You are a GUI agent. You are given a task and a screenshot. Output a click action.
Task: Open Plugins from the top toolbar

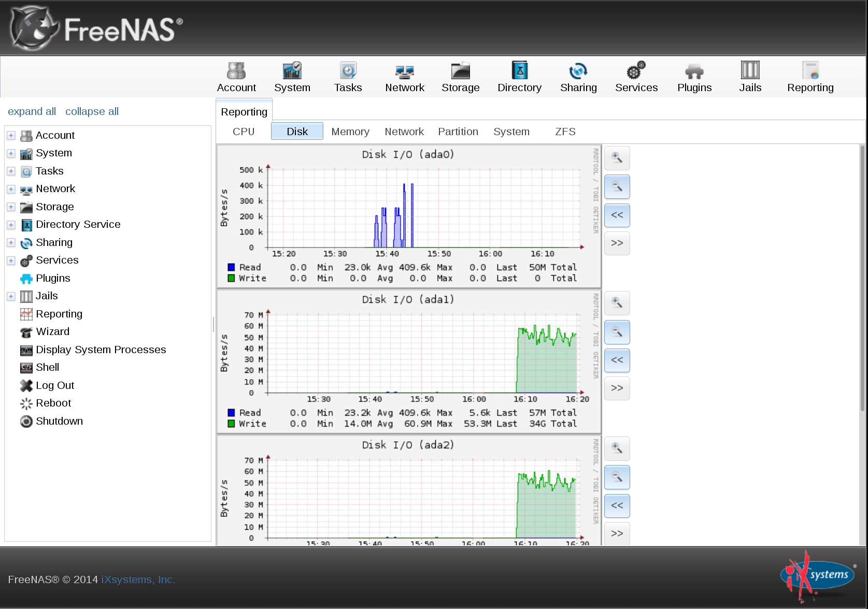point(694,77)
